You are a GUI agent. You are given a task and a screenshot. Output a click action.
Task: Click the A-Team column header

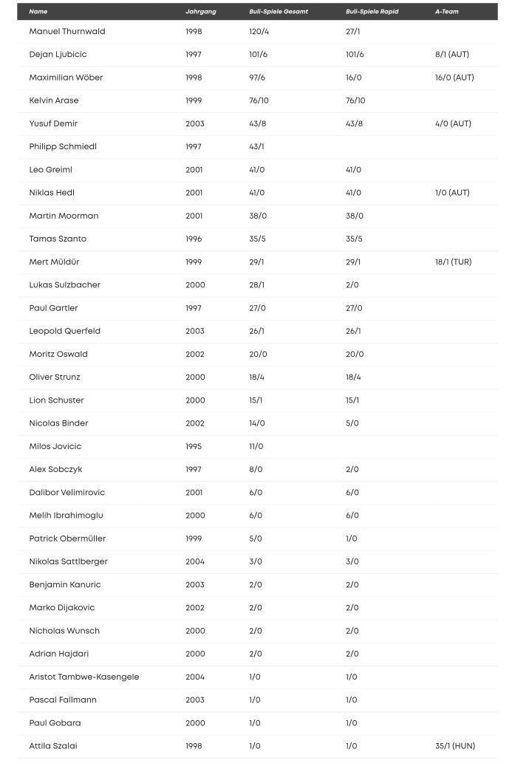[446, 12]
